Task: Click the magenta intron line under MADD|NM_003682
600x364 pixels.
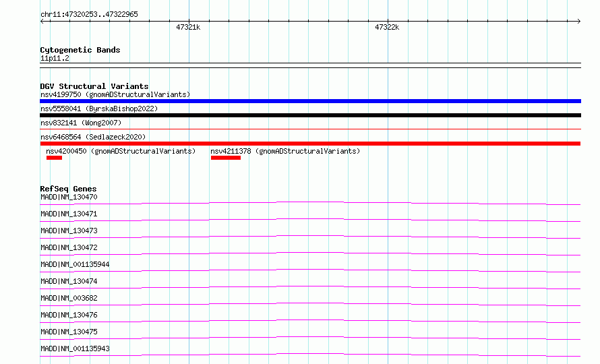Action: pyautogui.click(x=310, y=304)
